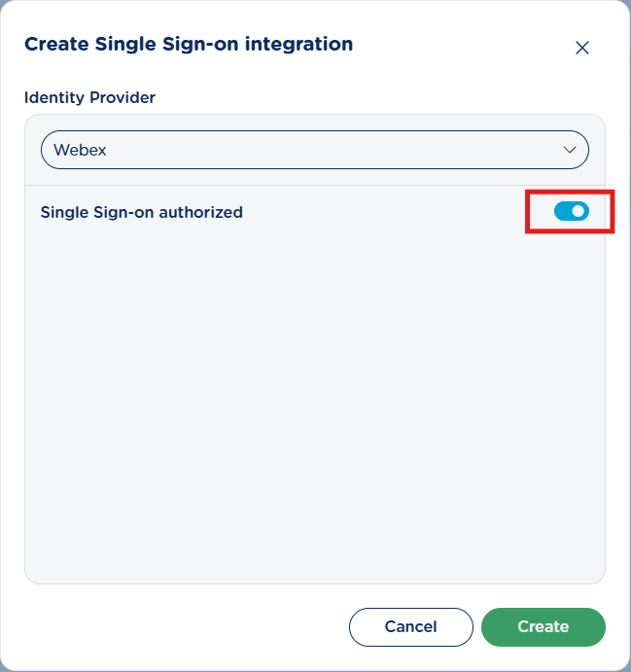Click the Identity Provider label

pos(89,97)
